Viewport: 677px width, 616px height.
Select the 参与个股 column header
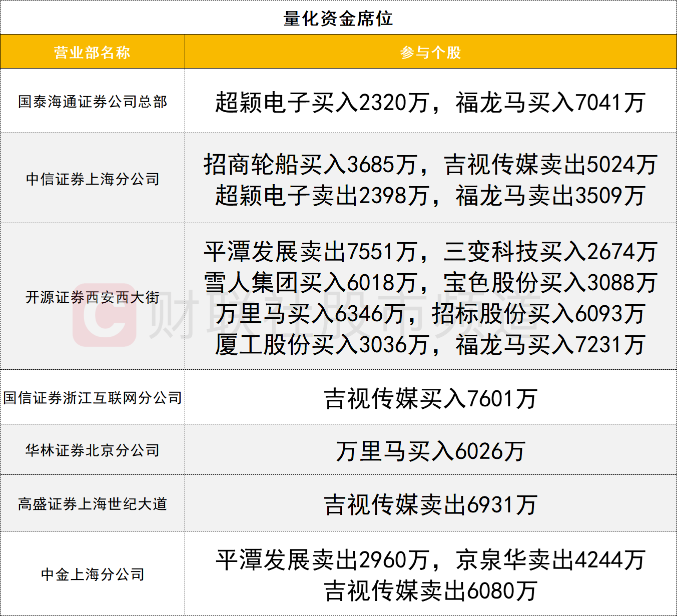(x=430, y=52)
